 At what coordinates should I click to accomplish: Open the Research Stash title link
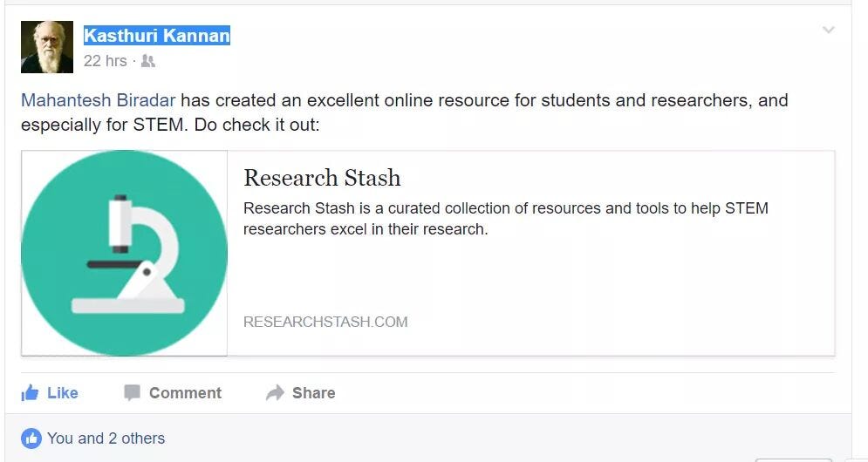click(322, 178)
